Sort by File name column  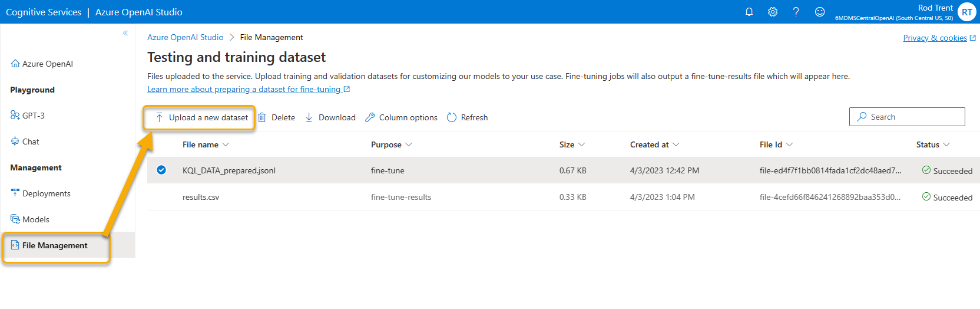200,144
